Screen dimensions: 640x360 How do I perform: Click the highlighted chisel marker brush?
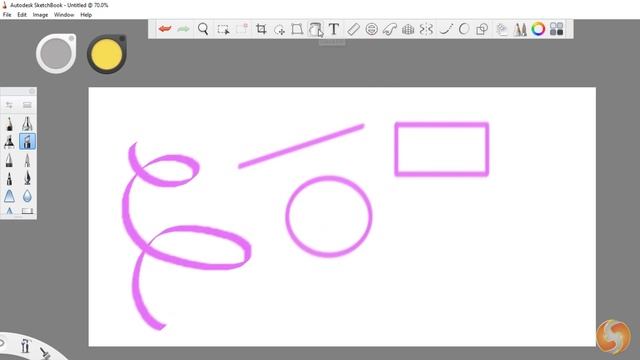(27, 142)
